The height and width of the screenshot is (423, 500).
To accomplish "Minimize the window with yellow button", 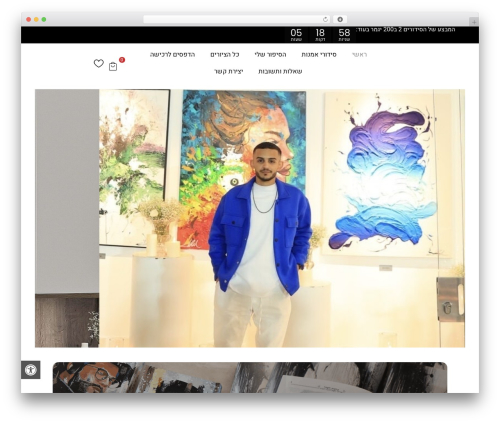I will click(x=36, y=19).
